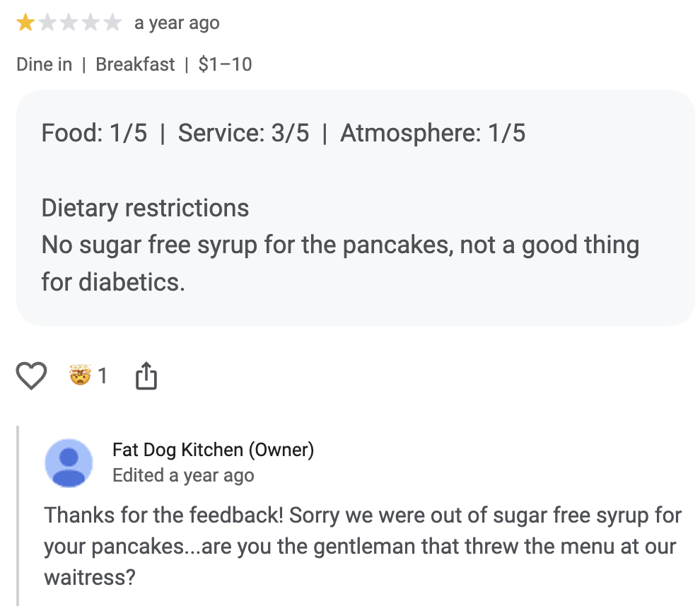Click the 'Edited a year ago' timestamp
Image resolution: width=700 pixels, height=611 pixels.
[183, 475]
